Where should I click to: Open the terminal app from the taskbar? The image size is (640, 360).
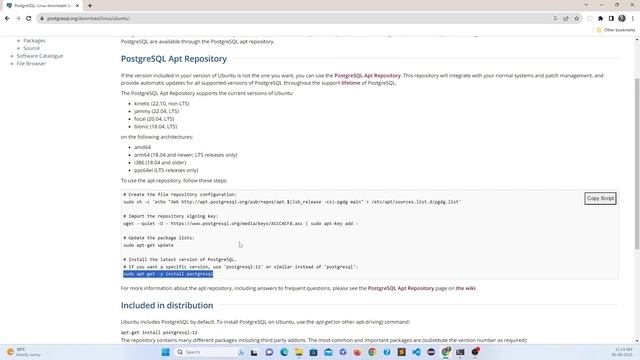click(460, 352)
